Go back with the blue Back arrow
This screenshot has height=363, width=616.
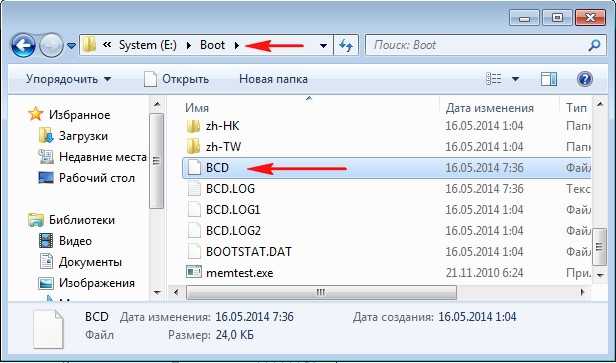tap(23, 46)
